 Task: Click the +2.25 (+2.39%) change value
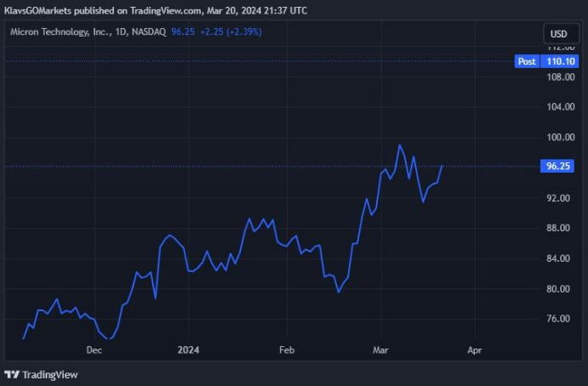pos(231,31)
